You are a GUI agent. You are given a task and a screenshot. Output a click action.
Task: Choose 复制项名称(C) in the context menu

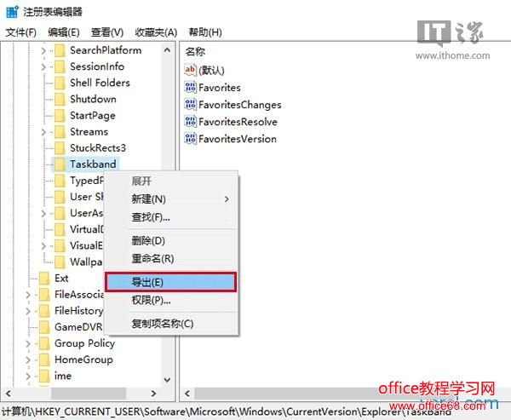[172, 324]
